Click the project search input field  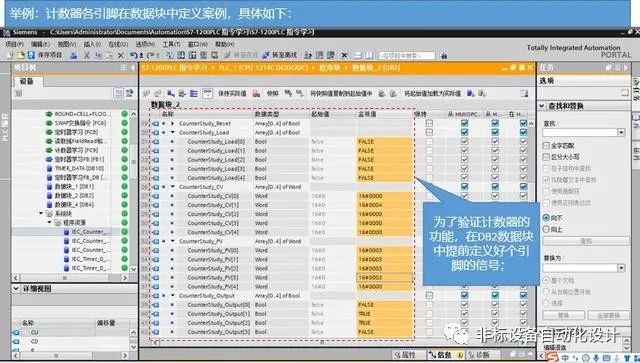pos(406,55)
